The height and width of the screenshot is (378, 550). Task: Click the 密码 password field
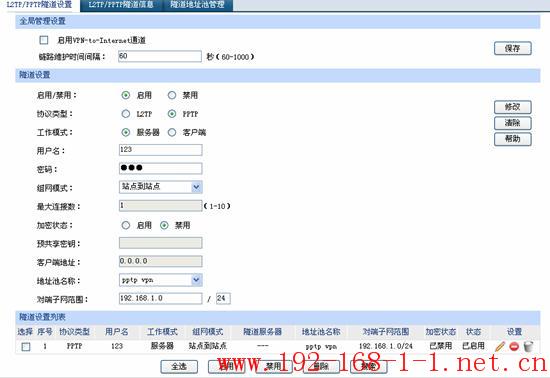point(161,168)
